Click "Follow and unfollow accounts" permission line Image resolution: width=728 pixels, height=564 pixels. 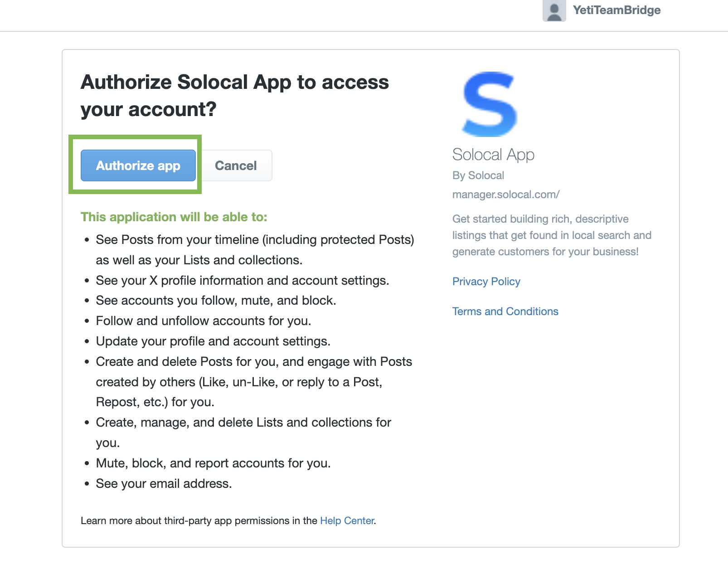[x=203, y=321]
